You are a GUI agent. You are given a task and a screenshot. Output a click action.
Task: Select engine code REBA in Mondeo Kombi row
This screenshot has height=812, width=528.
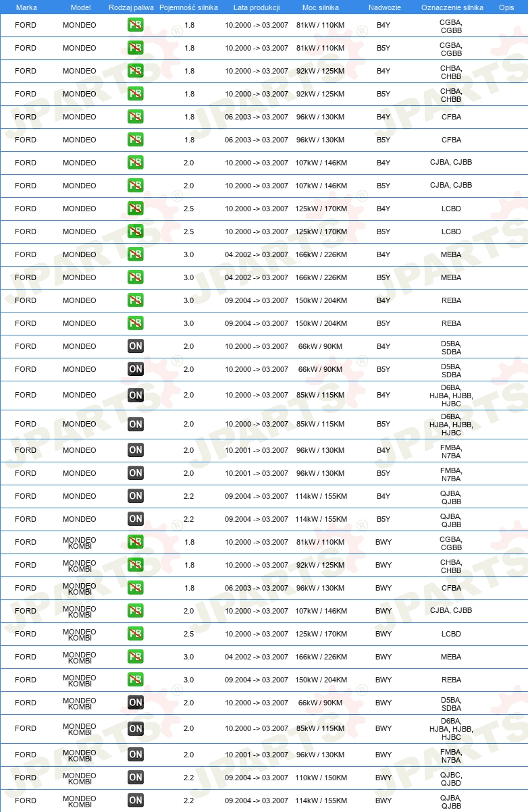point(451,680)
